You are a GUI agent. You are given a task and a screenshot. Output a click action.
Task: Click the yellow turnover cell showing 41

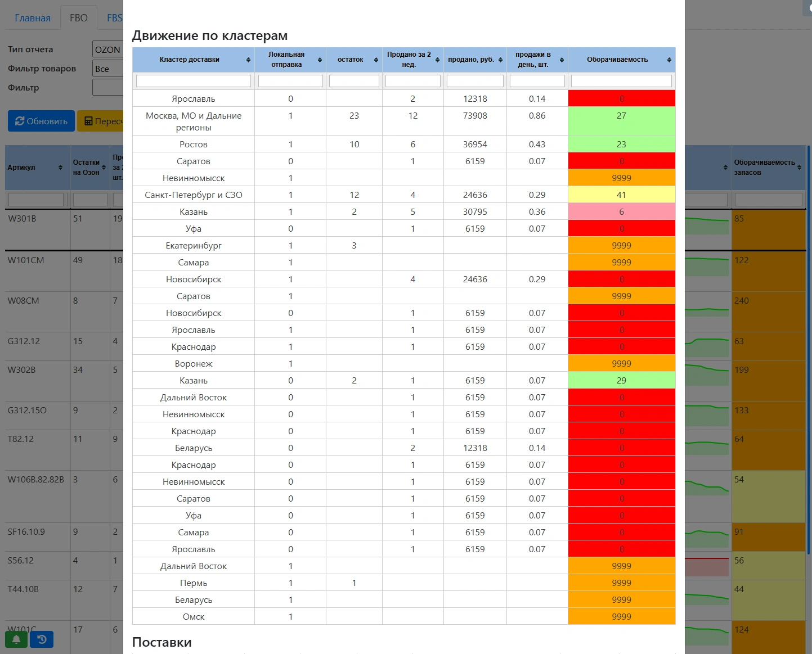pyautogui.click(x=621, y=195)
